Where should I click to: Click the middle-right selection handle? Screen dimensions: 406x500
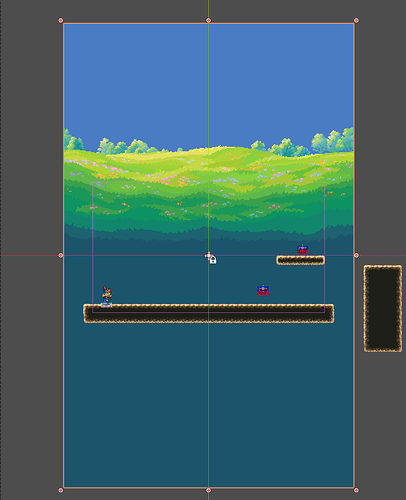click(356, 256)
